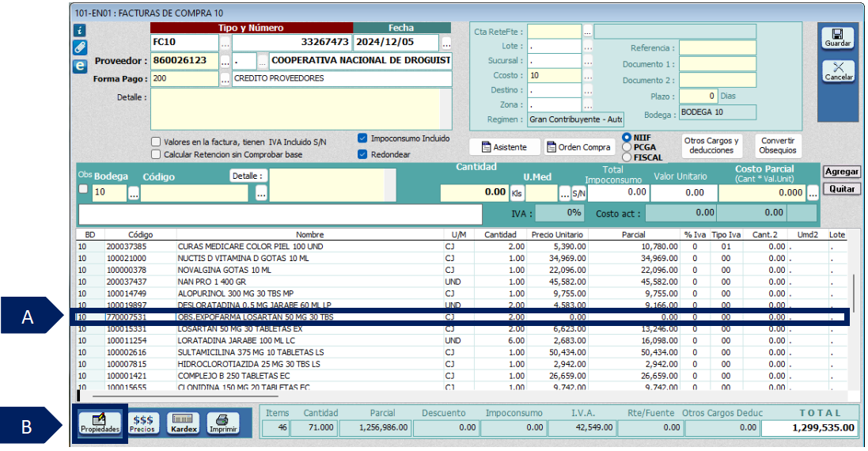The height and width of the screenshot is (451, 868).
Task: Open lookup beside Sucursal field
Action: (x=587, y=61)
